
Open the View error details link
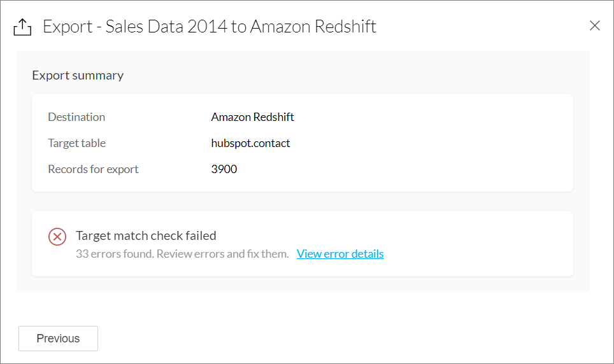[340, 254]
